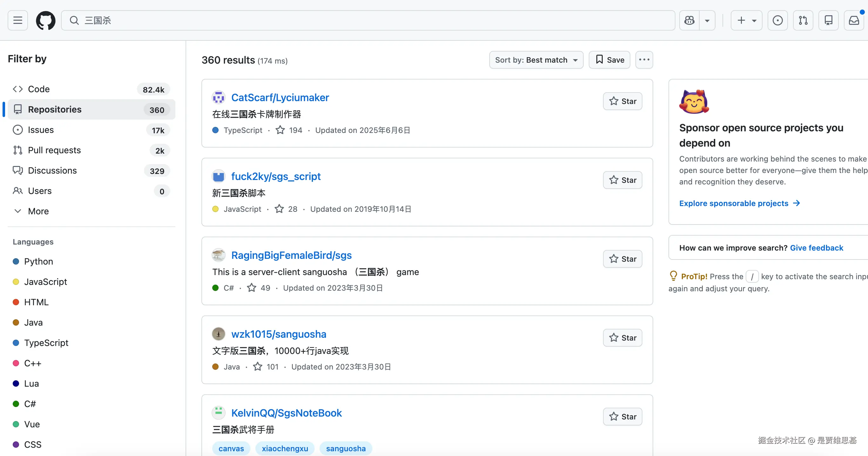Screen dimensions: 868x456
Task: Select the xiaochengxu topic tag
Action: point(285,449)
